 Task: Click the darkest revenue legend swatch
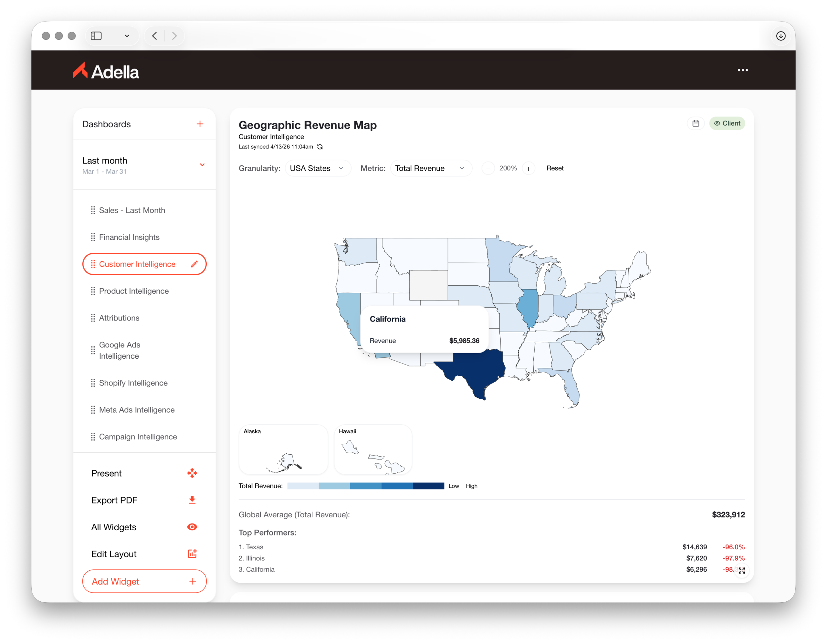tap(428, 486)
